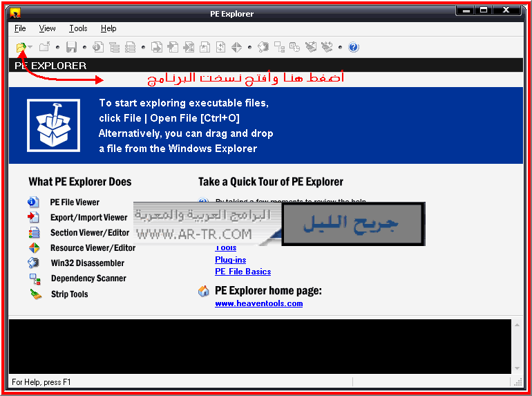Open the View menu
The image size is (532, 396).
[x=47, y=28]
